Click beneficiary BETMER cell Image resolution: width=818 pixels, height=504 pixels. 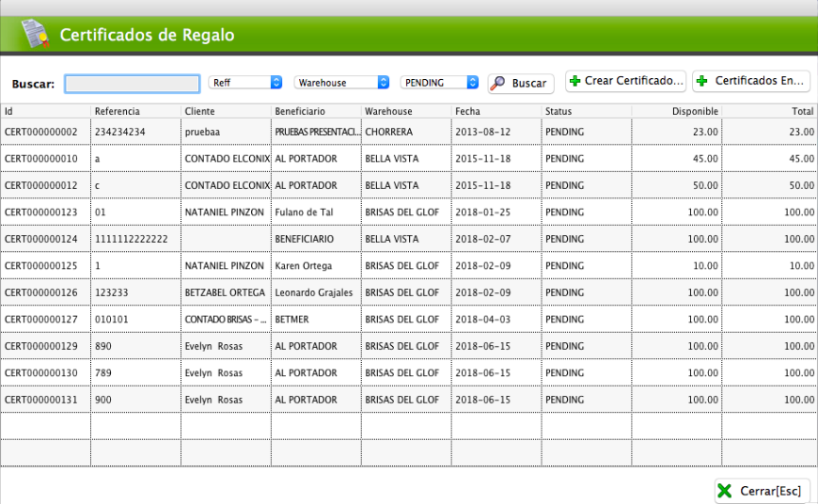[x=316, y=320]
